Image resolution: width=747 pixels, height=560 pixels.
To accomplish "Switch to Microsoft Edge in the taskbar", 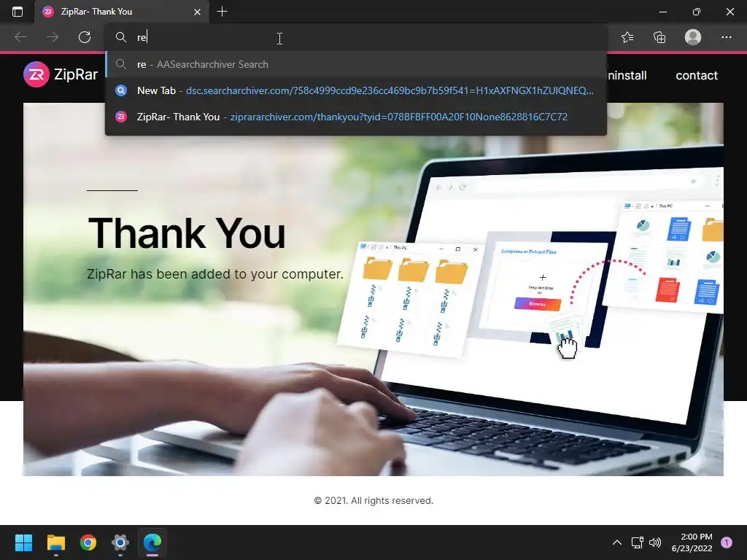I will tap(152, 542).
